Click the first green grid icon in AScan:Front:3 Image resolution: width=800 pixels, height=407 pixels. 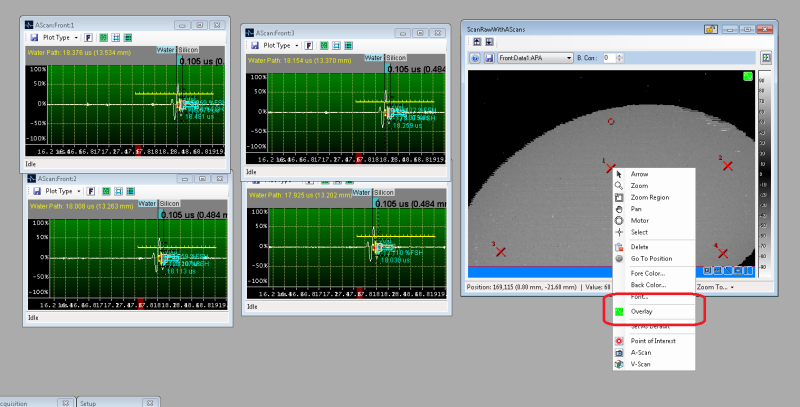[x=324, y=45]
